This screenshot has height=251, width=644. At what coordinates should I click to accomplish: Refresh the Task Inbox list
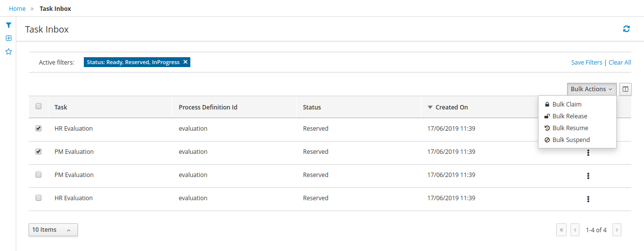point(626,29)
